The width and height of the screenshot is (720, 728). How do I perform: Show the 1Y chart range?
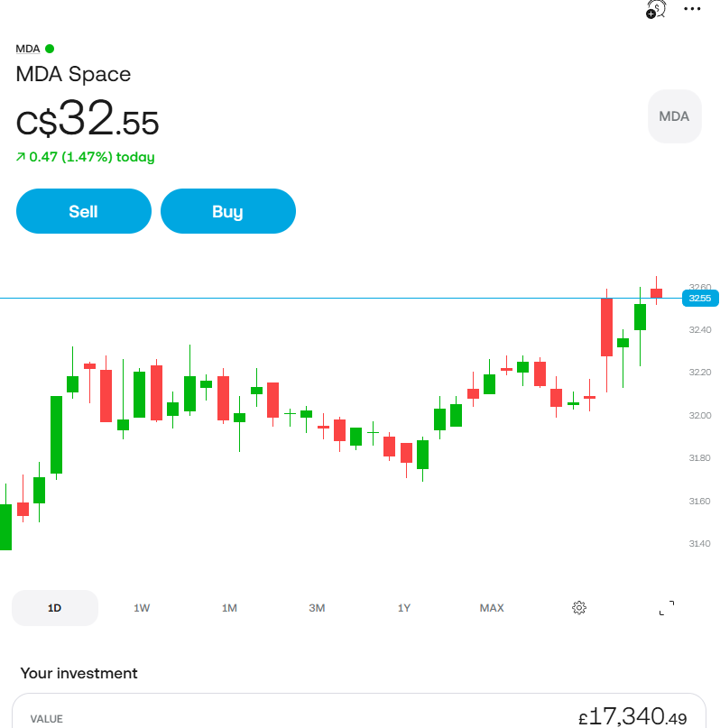click(404, 608)
